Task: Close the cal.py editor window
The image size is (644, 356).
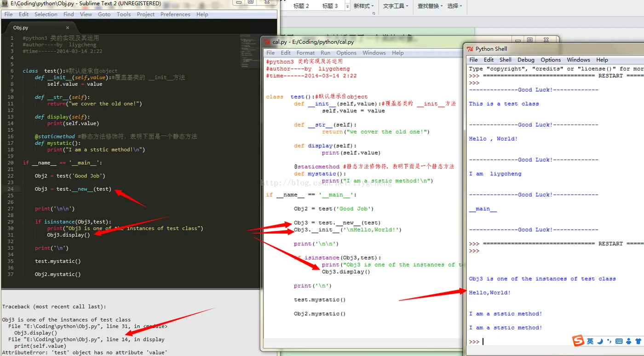Action: tap(546, 40)
